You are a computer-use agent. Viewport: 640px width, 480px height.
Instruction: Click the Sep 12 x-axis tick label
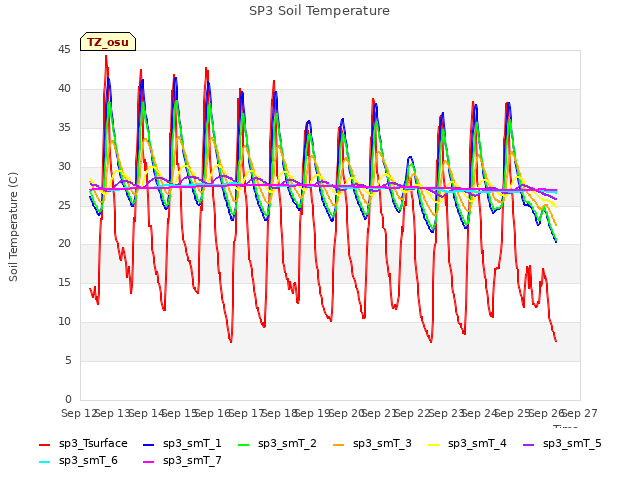tap(79, 413)
